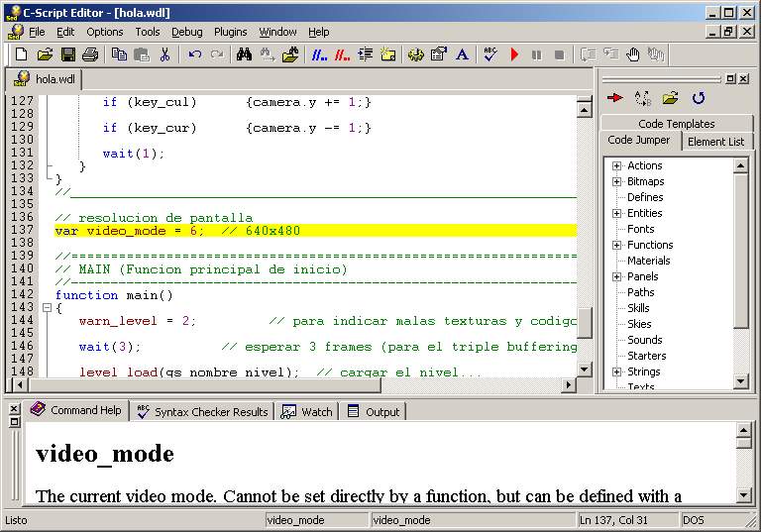This screenshot has height=532, width=761.
Task: Expand the Functions tree node
Action: coord(616,245)
